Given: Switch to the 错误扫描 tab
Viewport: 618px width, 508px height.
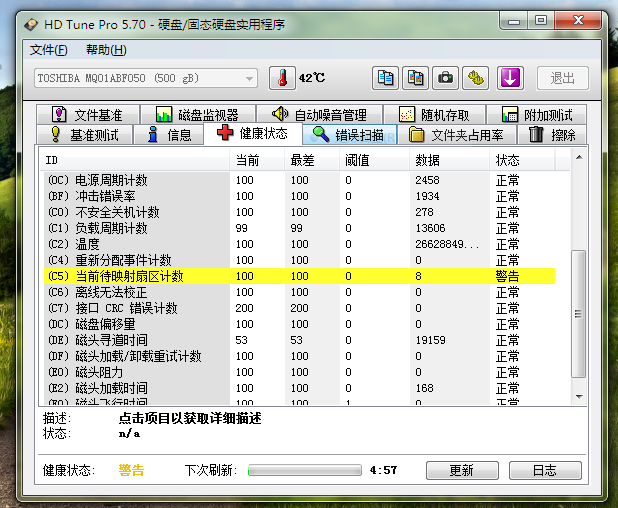Looking at the screenshot, I should click(x=350, y=135).
